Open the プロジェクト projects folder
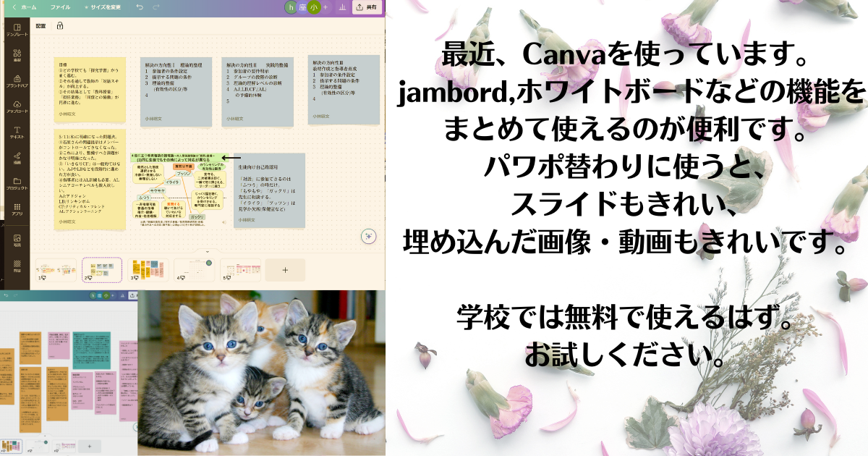 17,183
